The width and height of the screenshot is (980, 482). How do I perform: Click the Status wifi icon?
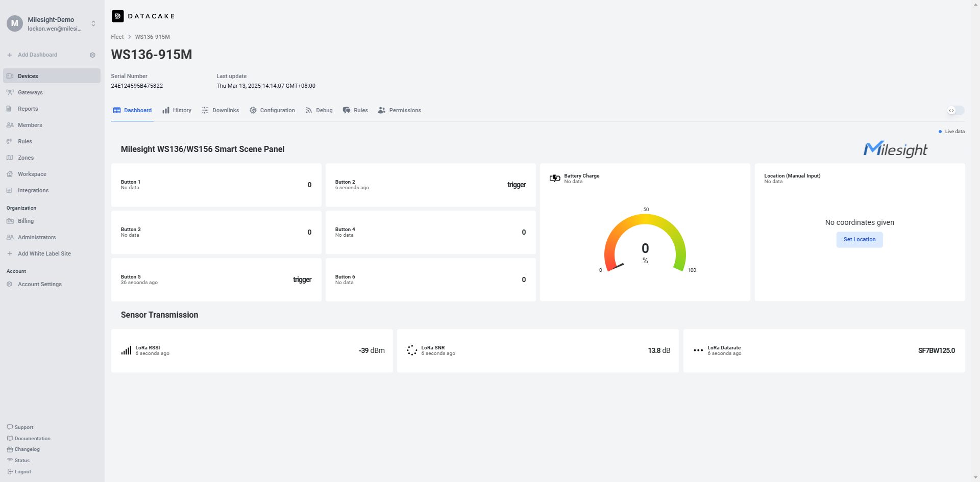pos(10,460)
